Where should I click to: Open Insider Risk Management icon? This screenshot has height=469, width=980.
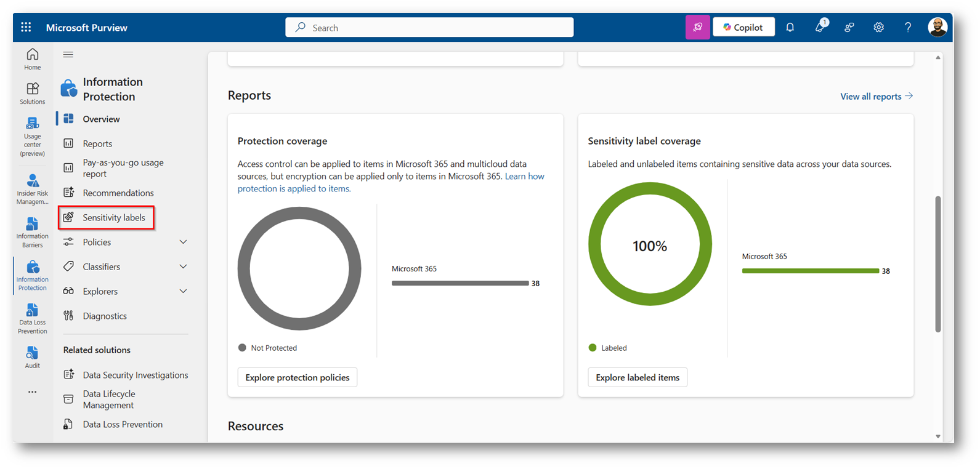click(32, 188)
